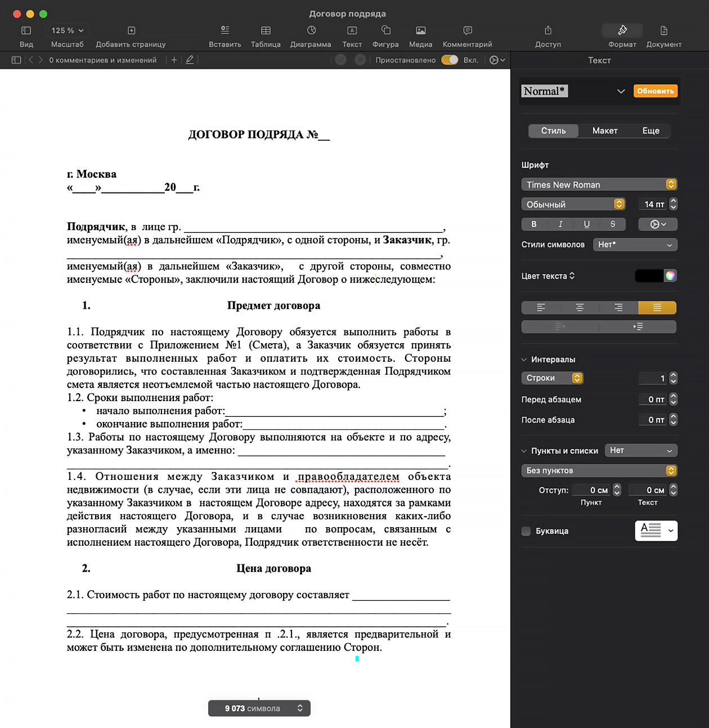The width and height of the screenshot is (709, 728).
Task: Click the highlight pencil icon in review bar
Action: [x=190, y=60]
